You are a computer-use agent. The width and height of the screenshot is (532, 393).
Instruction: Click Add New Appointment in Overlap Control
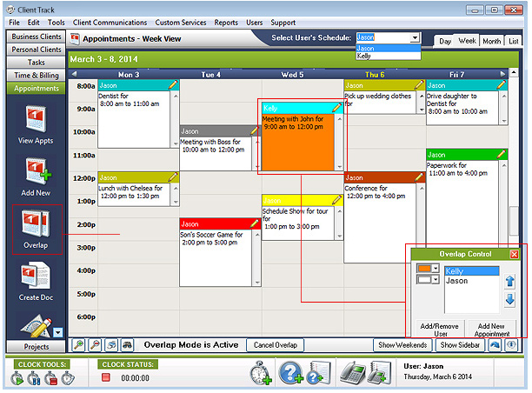coord(491,330)
